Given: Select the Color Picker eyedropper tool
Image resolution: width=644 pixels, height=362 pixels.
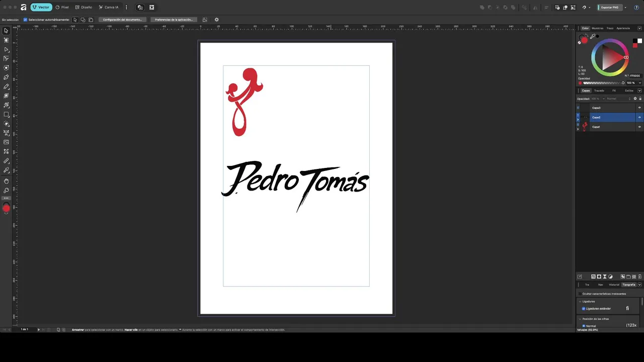Looking at the screenshot, I should pos(6,170).
